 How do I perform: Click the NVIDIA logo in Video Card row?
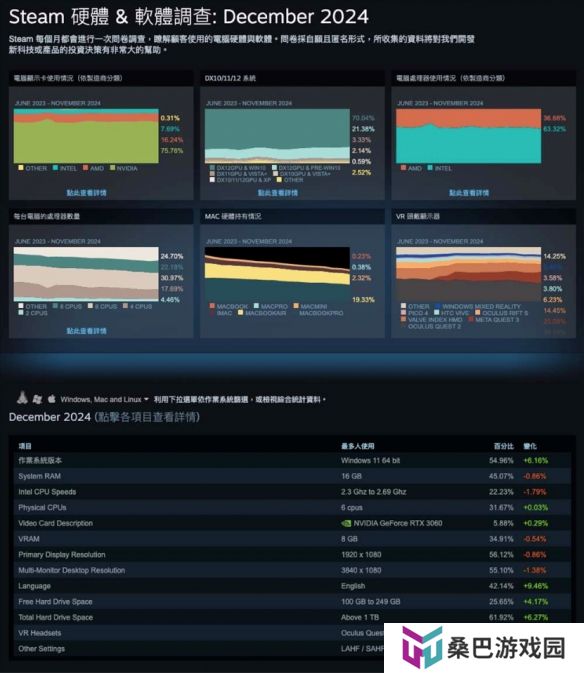pyautogui.click(x=345, y=523)
